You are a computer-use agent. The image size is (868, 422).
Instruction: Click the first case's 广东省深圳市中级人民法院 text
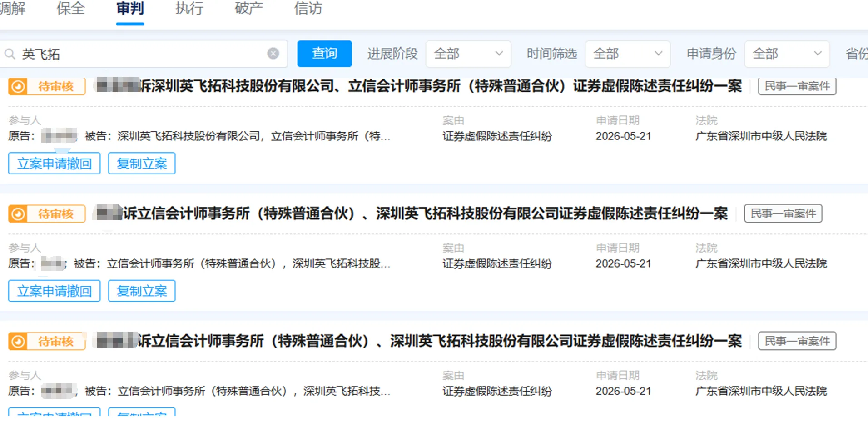click(x=761, y=136)
